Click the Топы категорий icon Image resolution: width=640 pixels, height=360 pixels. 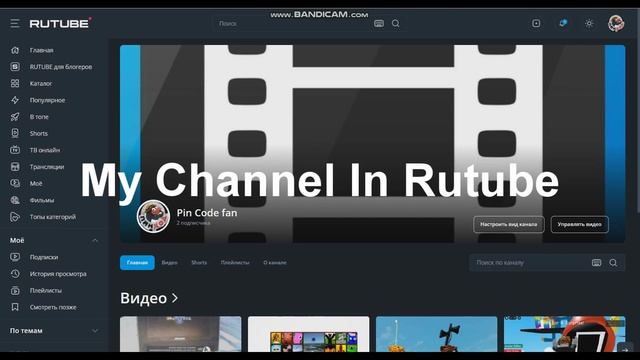[15, 217]
